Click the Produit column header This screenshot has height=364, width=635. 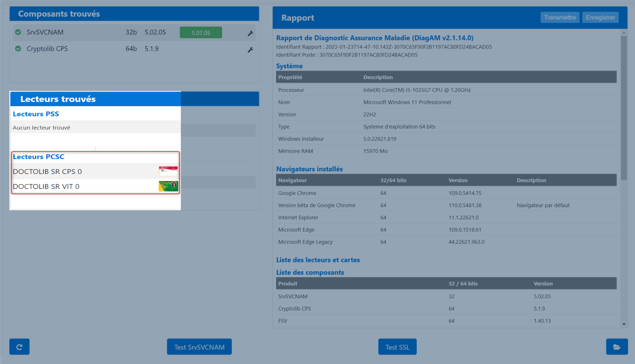[288, 283]
